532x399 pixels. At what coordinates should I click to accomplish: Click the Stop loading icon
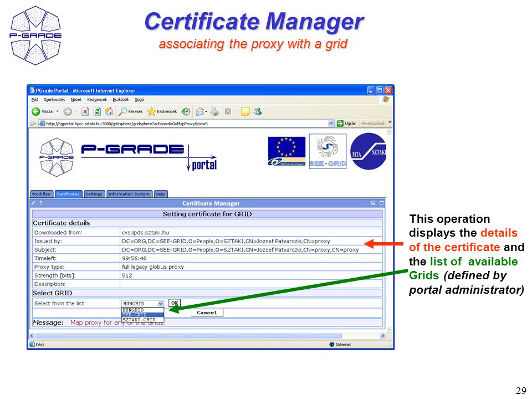85,111
